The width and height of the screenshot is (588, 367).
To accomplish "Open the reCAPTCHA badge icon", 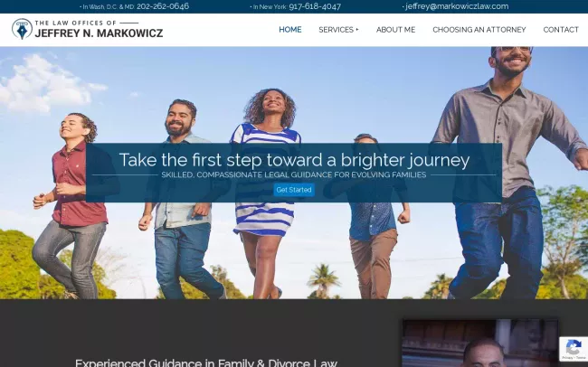I will 574,346.
